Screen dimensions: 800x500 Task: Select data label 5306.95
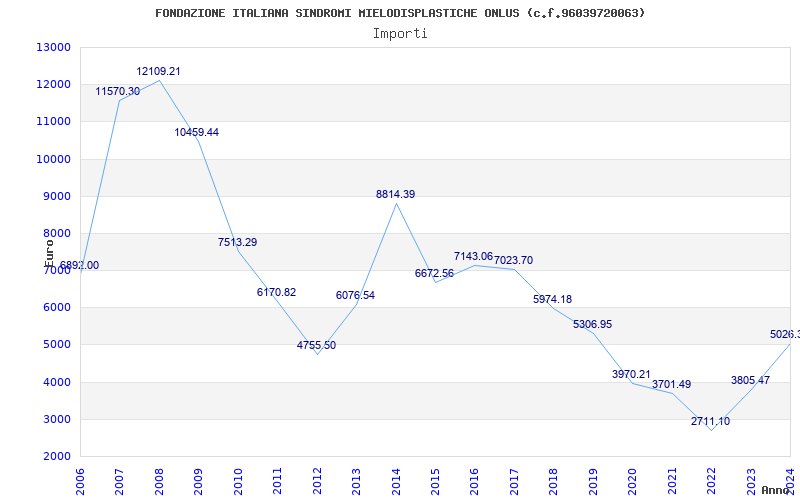592,324
